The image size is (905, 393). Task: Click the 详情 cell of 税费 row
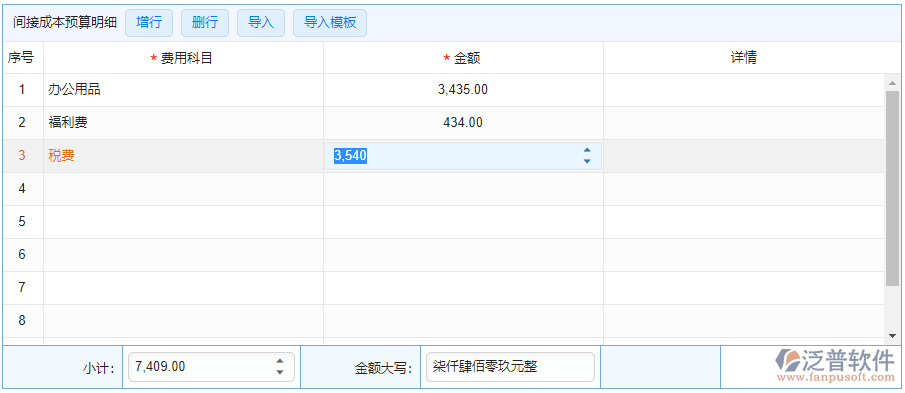pyautogui.click(x=744, y=156)
